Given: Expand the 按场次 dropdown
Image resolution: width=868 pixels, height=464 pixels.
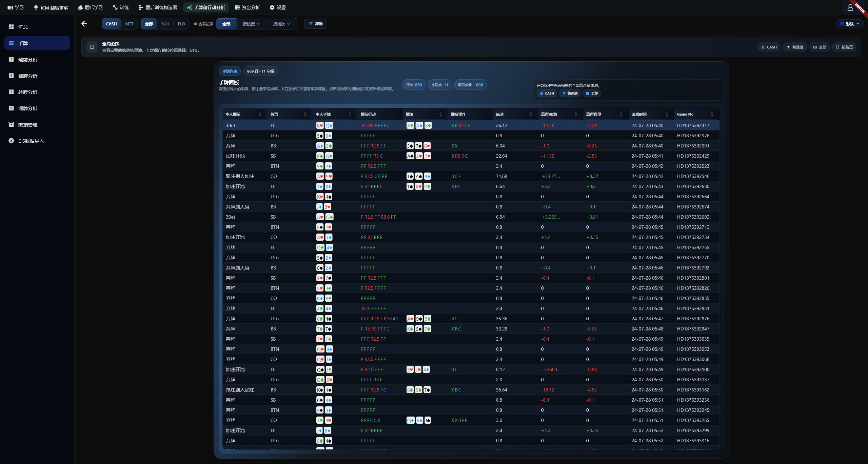Looking at the screenshot, I should pos(281,24).
